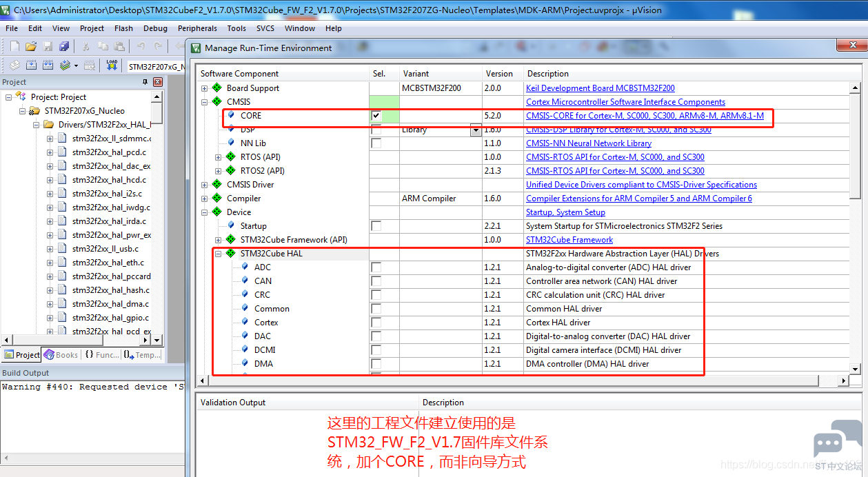Click the stm32f2xx_hal_gpio.c file icon

(x=63, y=318)
